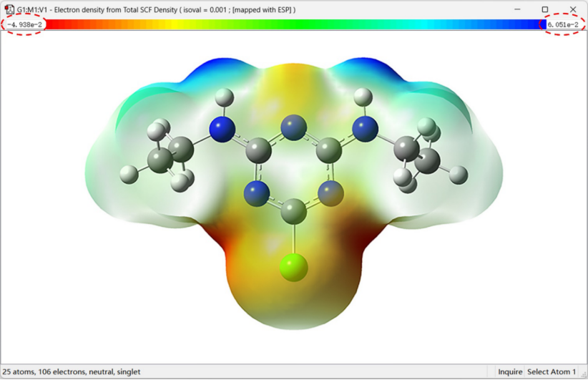Image resolution: width=588 pixels, height=380 pixels.
Task: Select the right amine nitrogen atom
Action: [x=366, y=129]
